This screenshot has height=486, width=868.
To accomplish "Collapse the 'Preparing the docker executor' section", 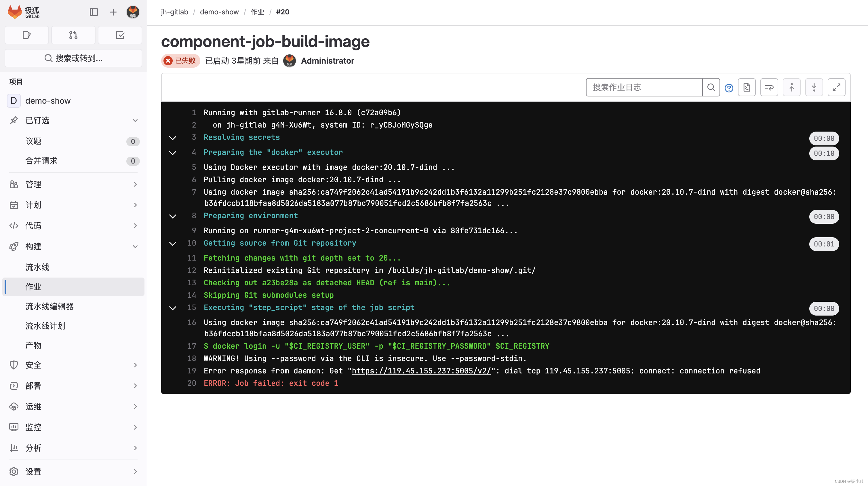I will tap(173, 153).
